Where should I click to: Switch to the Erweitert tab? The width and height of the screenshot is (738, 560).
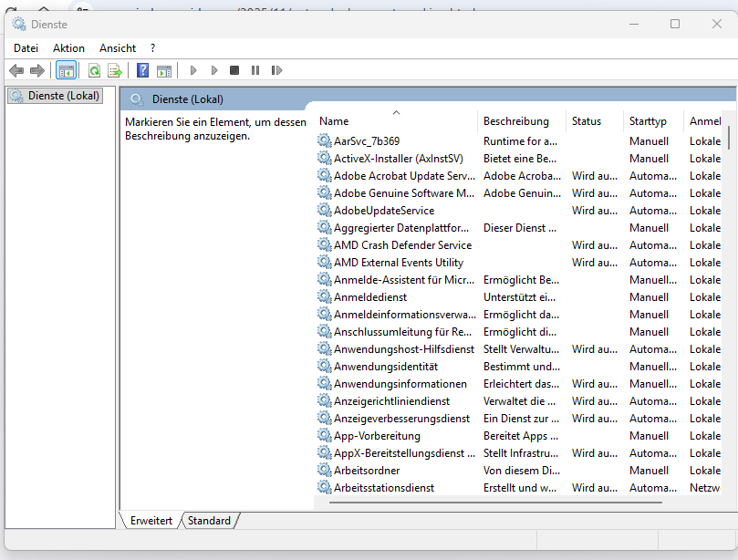151,521
